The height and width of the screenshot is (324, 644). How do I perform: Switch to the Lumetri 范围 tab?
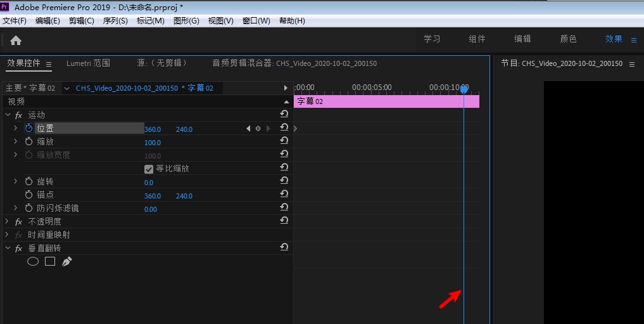coord(88,63)
